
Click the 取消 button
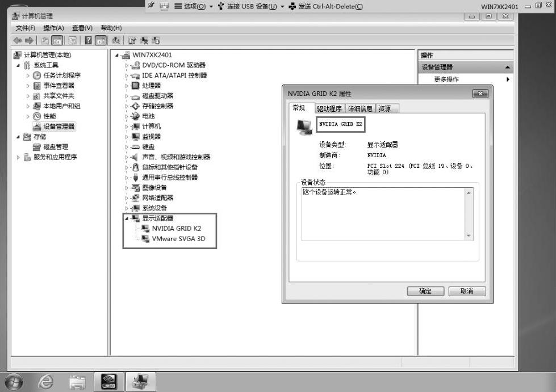click(467, 291)
